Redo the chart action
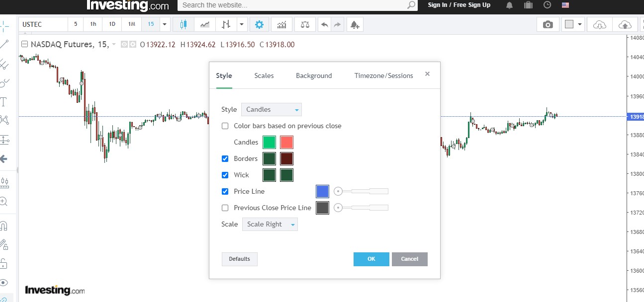This screenshot has width=644, height=302. point(338,24)
